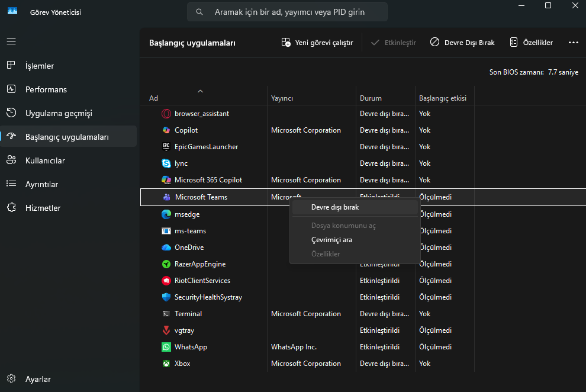586x392 pixels.
Task: Open the Hizmetler puzzle icon
Action: (x=11, y=208)
